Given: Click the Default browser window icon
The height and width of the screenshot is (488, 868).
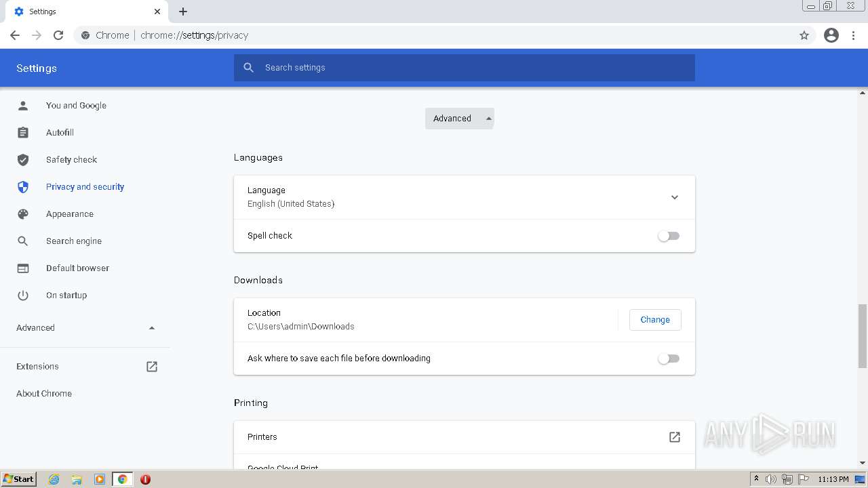Looking at the screenshot, I should (x=23, y=268).
